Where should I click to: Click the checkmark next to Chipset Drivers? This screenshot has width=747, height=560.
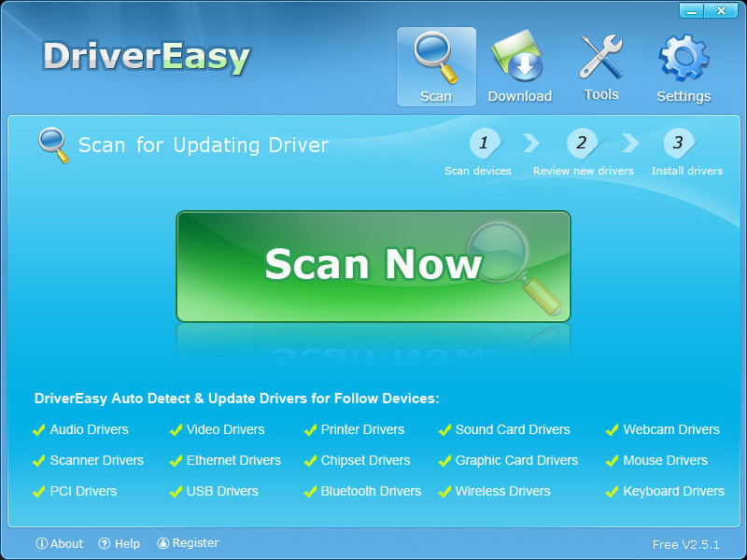tap(310, 461)
